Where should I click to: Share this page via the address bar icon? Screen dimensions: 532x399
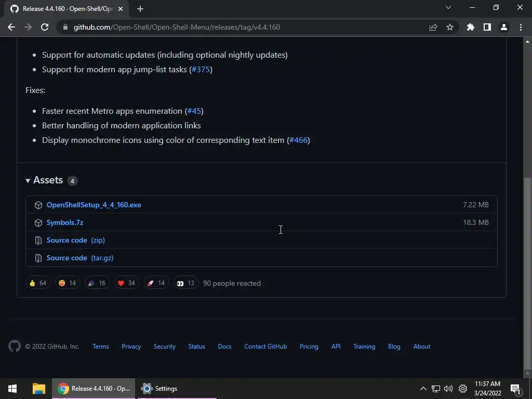(433, 27)
